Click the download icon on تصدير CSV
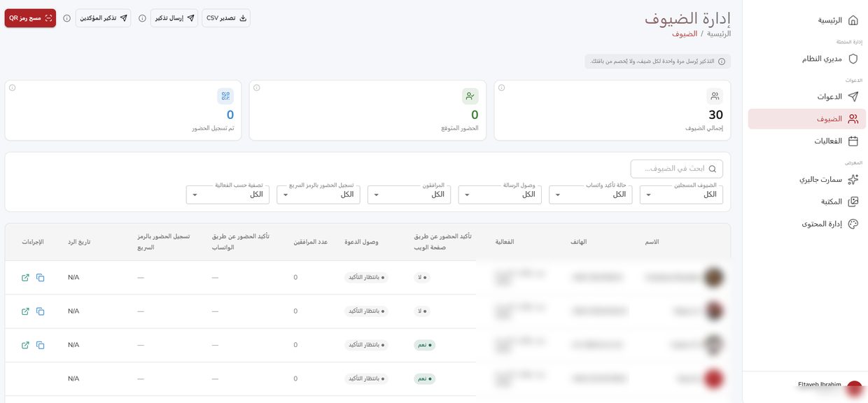868x403 pixels. (243, 18)
